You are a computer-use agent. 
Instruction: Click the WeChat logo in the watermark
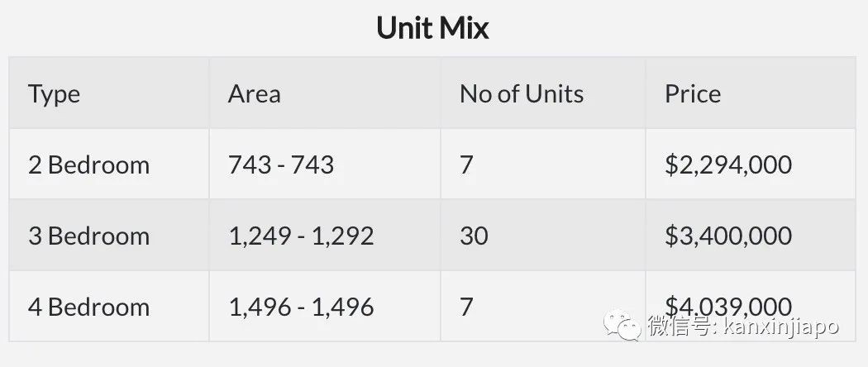click(623, 326)
